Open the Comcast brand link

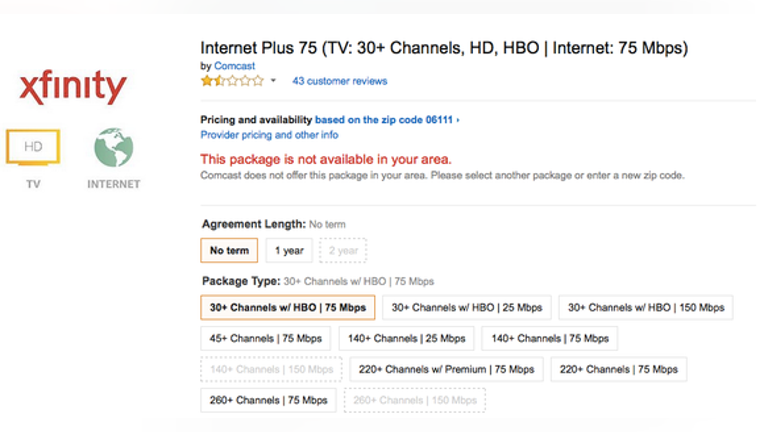(234, 66)
